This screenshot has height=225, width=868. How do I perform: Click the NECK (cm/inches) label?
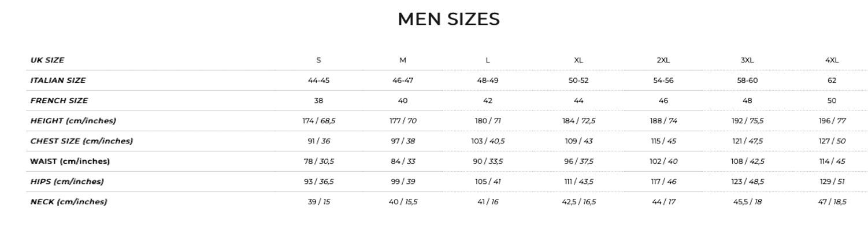tap(69, 202)
